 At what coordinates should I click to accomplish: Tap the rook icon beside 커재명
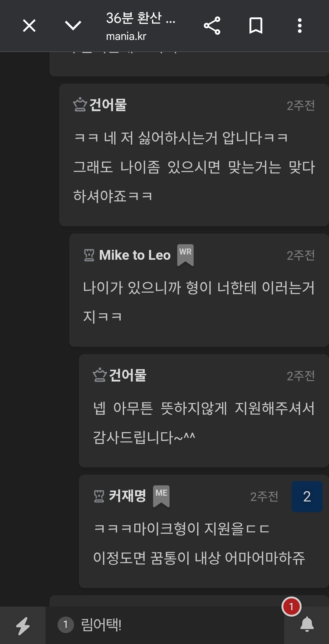coord(99,496)
